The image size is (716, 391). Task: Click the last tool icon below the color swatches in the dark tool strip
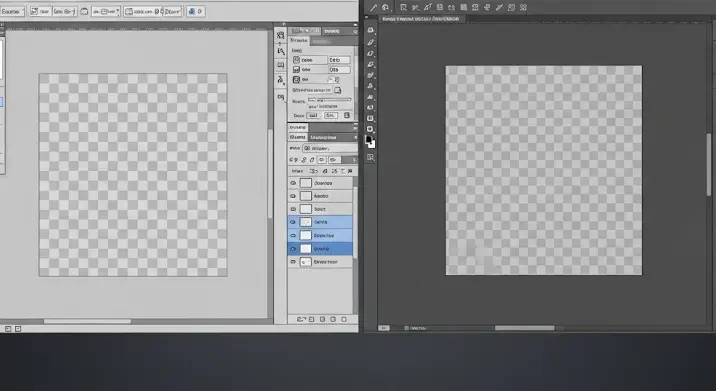pyautogui.click(x=370, y=157)
